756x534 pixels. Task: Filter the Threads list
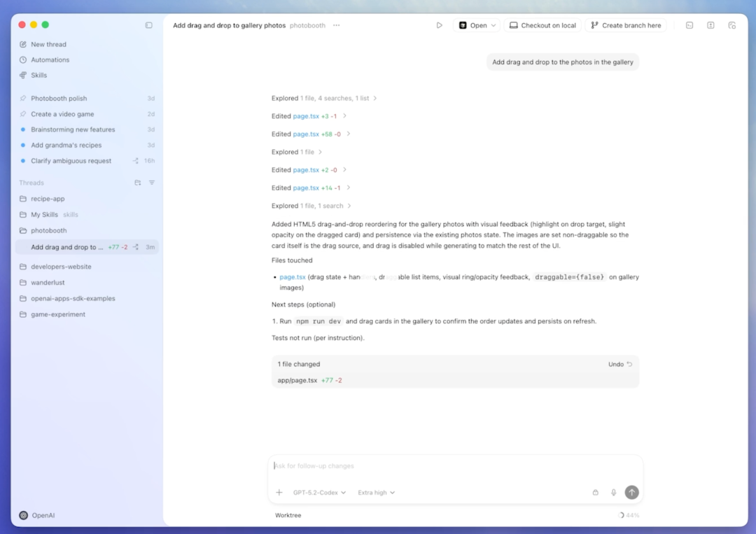tap(151, 183)
